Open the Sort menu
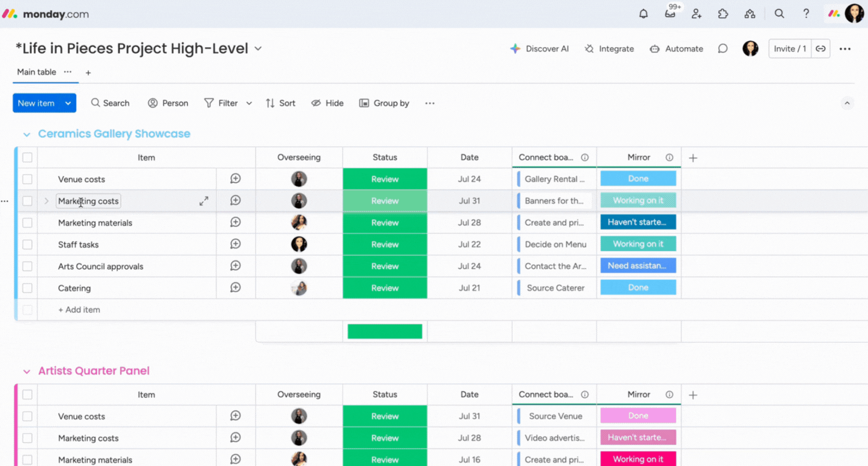 point(280,103)
